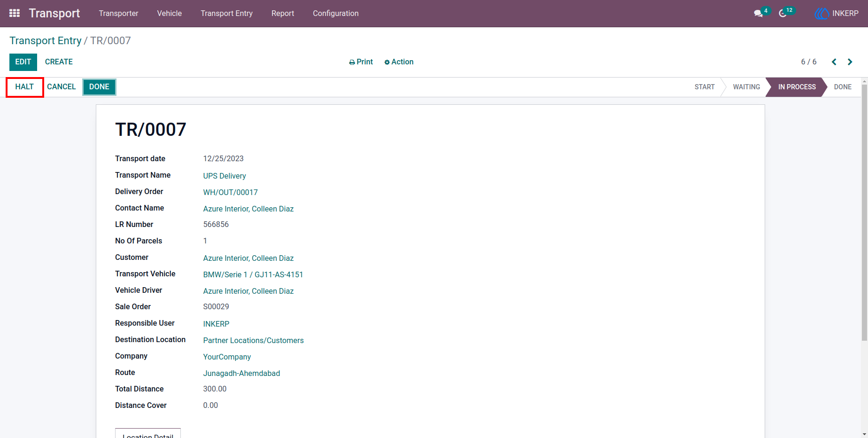The height and width of the screenshot is (438, 868).
Task: Go back to Transport Entry breadcrumb
Action: [x=46, y=41]
